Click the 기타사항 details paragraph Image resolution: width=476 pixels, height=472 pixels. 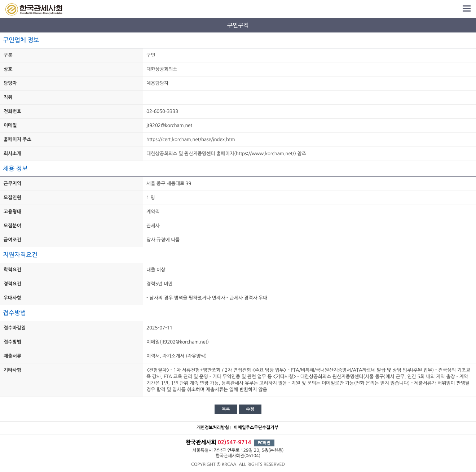coord(309,380)
